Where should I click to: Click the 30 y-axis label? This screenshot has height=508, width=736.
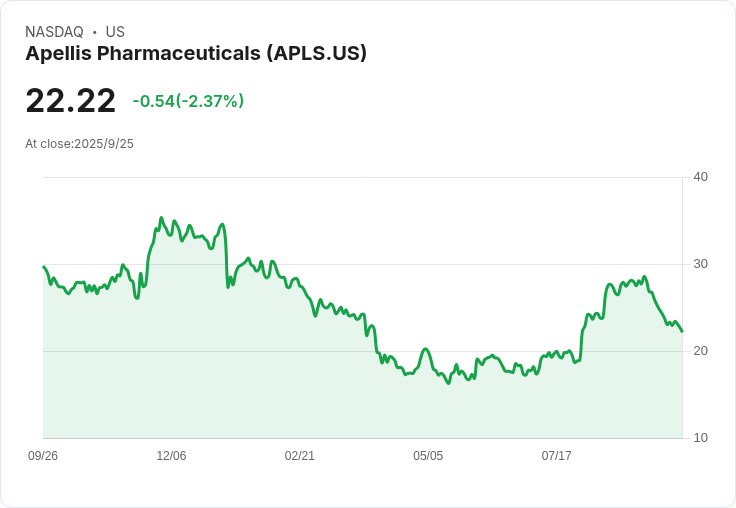pyautogui.click(x=700, y=264)
